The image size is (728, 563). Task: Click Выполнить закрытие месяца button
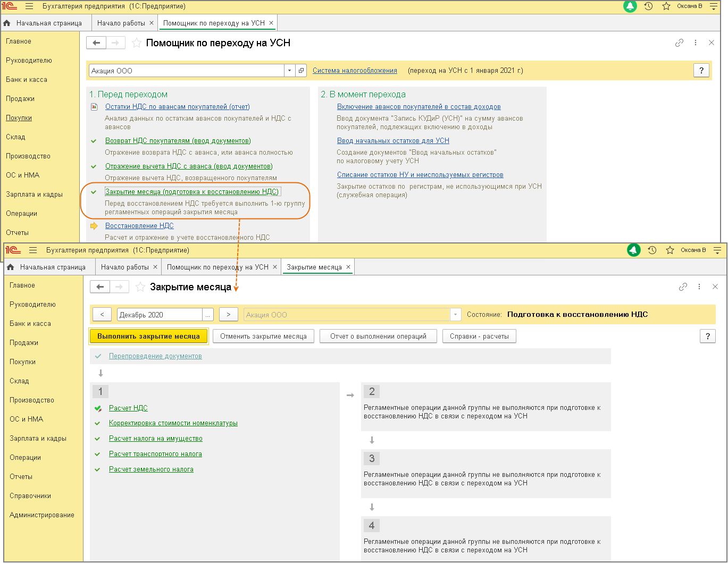[x=148, y=336]
